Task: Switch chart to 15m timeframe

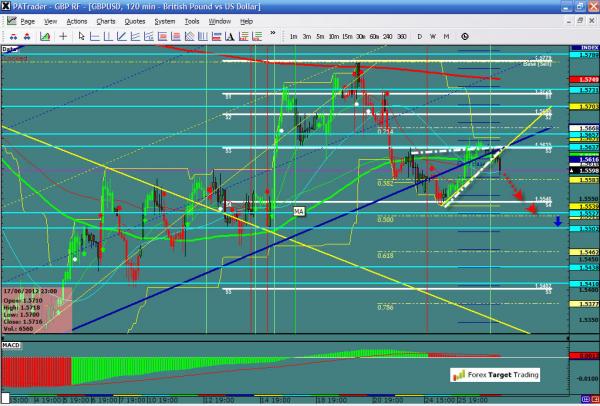Action: [x=345, y=36]
